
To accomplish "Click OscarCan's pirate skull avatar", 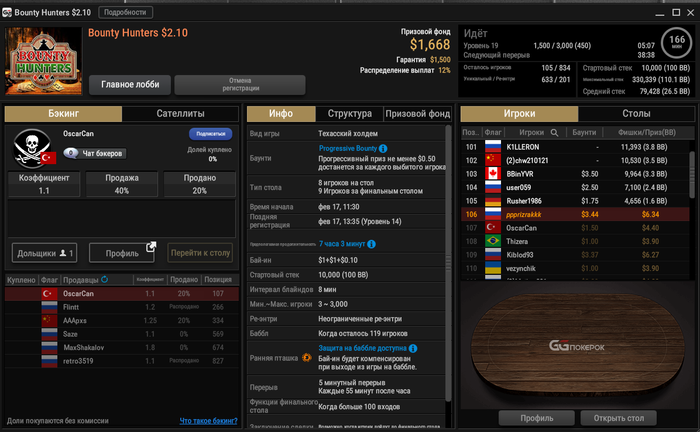I will pos(32,148).
